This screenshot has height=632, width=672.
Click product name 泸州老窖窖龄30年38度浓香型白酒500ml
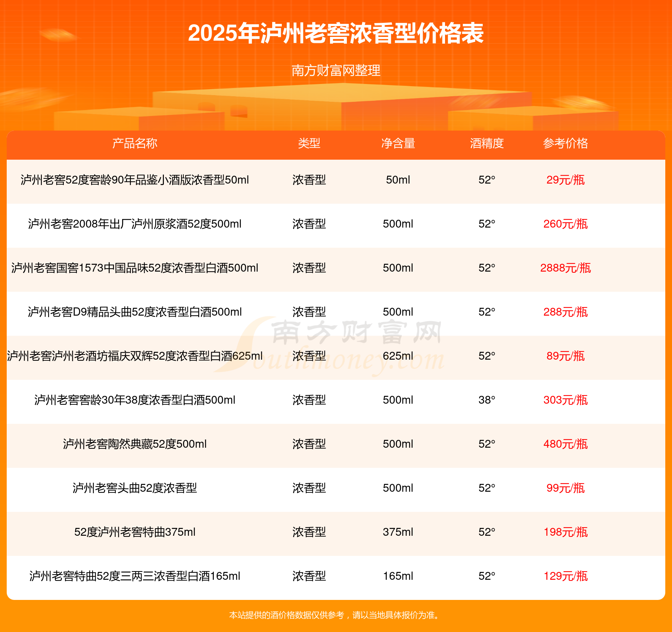(135, 400)
